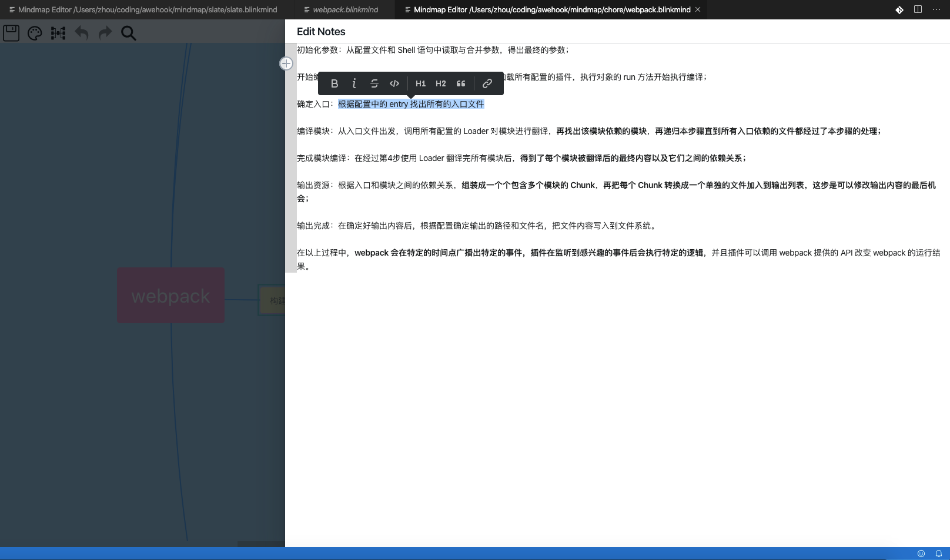
Task: Insert a hyperlink on the selected text
Action: [487, 83]
